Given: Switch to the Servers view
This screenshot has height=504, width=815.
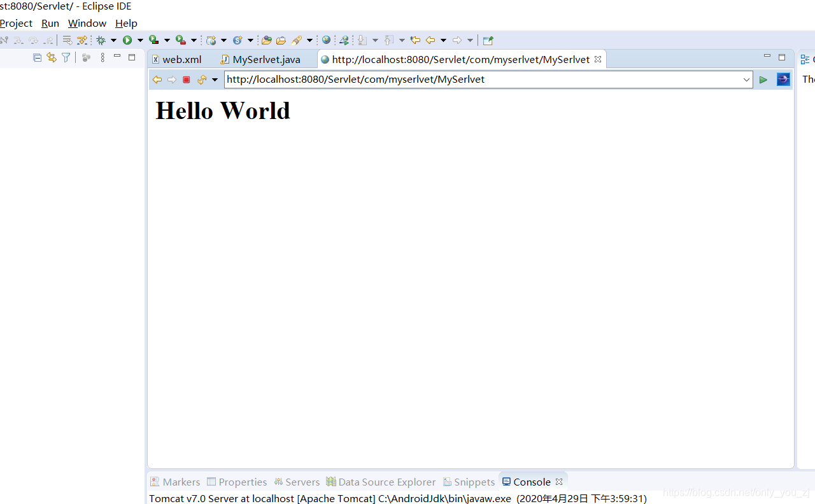Looking at the screenshot, I should [x=297, y=482].
